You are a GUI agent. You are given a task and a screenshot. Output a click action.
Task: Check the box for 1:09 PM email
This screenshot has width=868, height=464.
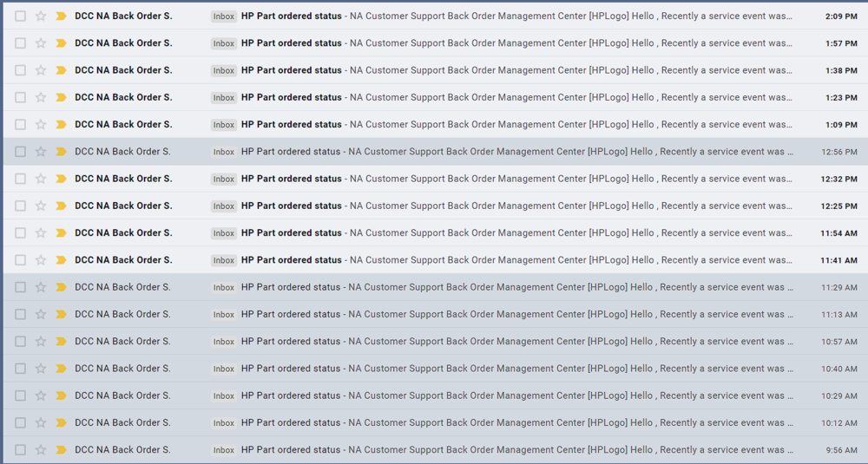20,125
